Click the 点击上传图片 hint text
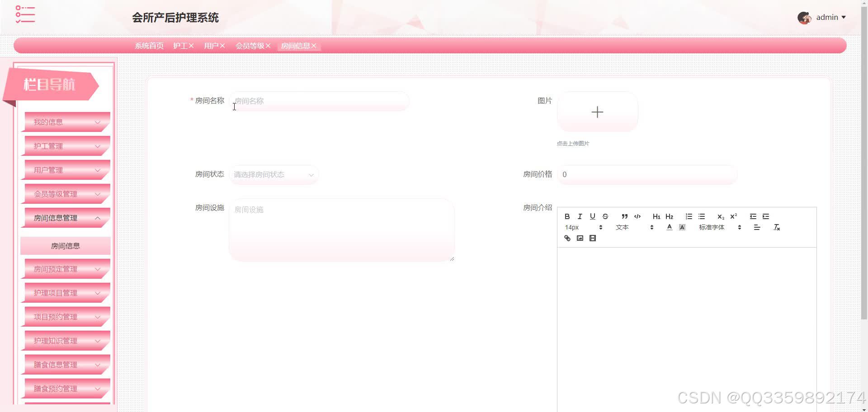868x412 pixels. [x=573, y=143]
